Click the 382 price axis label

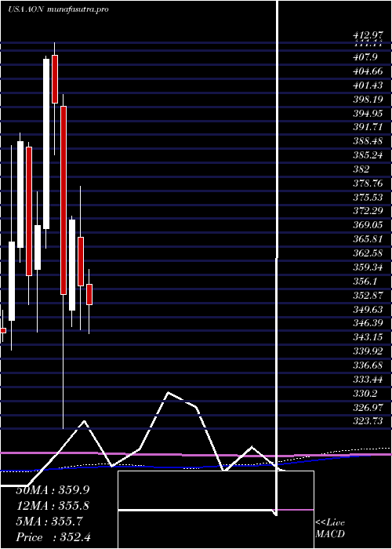(x=361, y=169)
